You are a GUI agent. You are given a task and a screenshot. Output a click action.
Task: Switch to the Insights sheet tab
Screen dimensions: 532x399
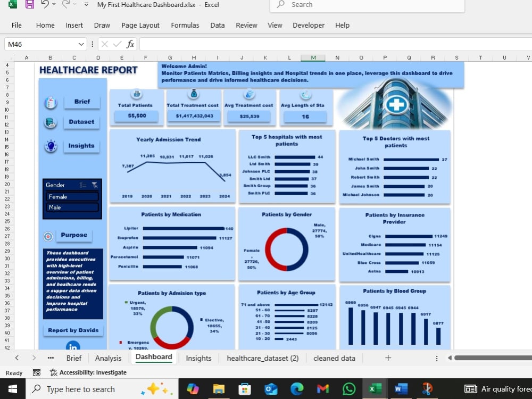(198, 358)
